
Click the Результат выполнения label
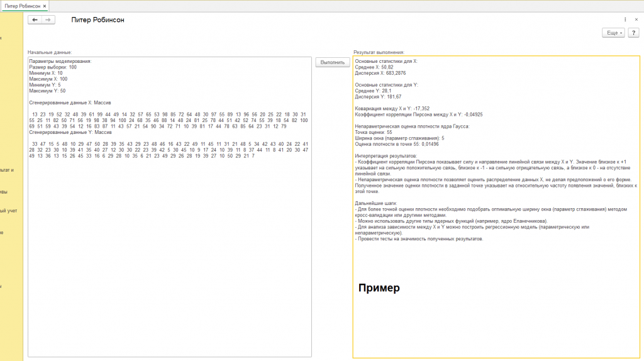(x=379, y=53)
